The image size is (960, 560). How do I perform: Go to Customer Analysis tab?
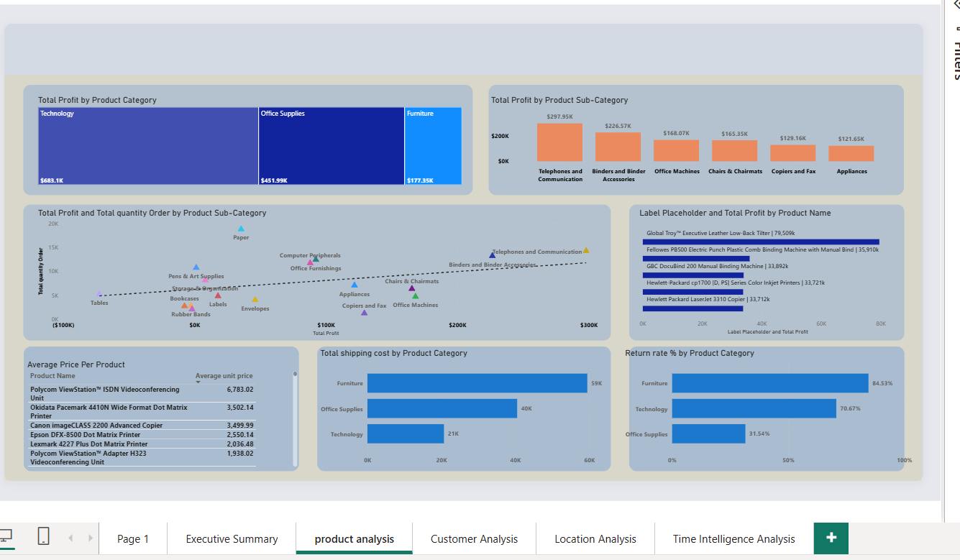coord(474,538)
